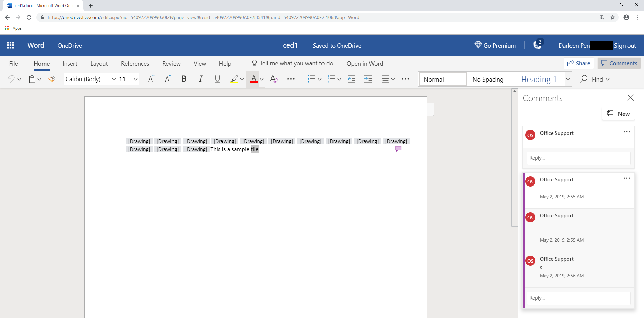Grow the font size

coord(151,79)
